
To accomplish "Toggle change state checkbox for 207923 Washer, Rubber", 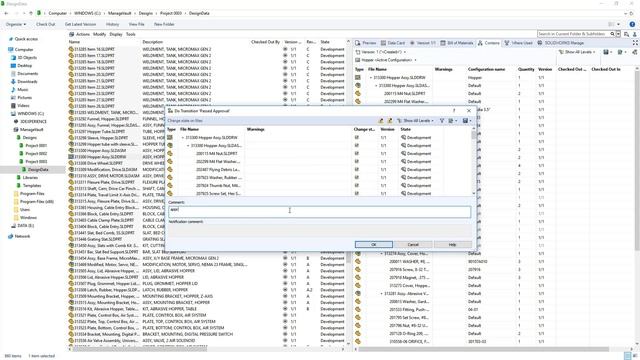I will [357, 178].
